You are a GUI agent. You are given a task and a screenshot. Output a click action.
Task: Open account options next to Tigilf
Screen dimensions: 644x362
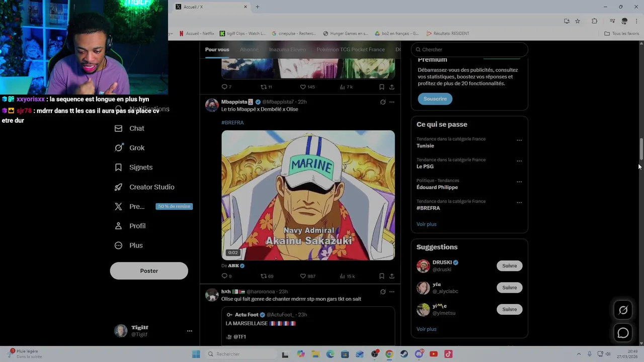tap(190, 331)
